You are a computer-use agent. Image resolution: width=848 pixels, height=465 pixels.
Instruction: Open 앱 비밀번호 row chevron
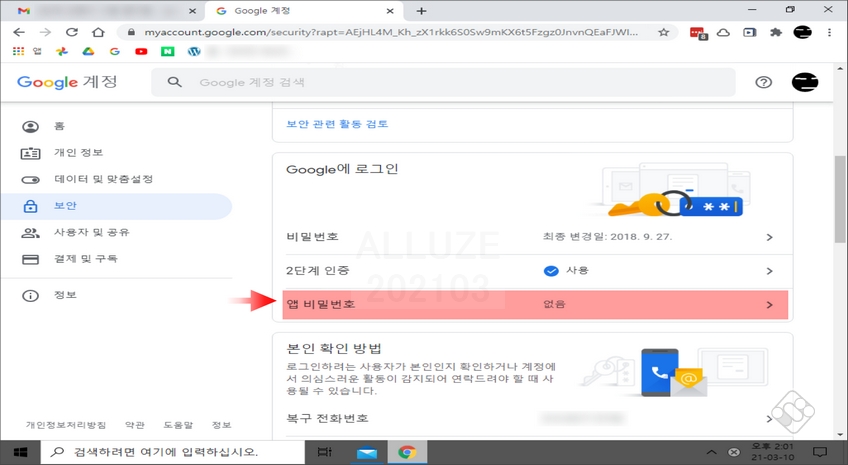770,305
